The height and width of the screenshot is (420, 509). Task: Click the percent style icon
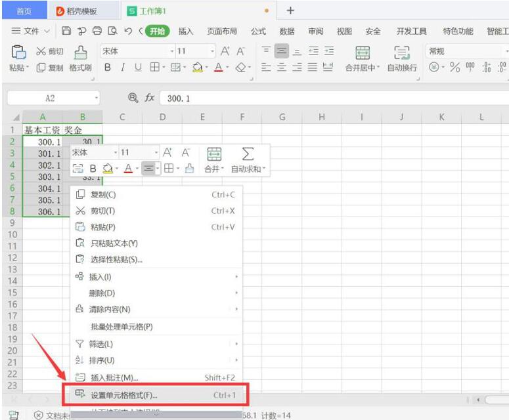click(454, 67)
